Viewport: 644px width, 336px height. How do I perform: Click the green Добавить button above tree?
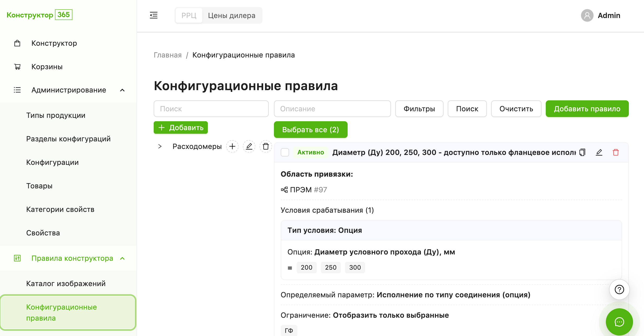181,128
